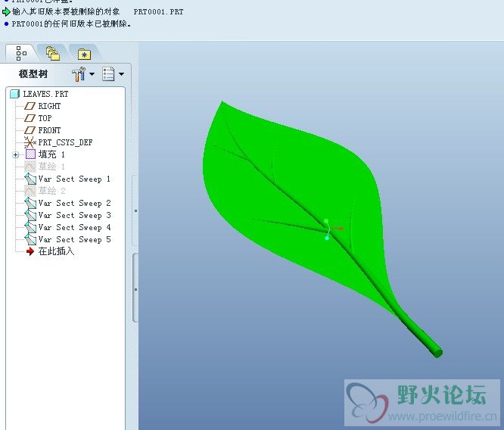
Task: Select Var Sect Sweep 4 feature
Action: click(74, 227)
